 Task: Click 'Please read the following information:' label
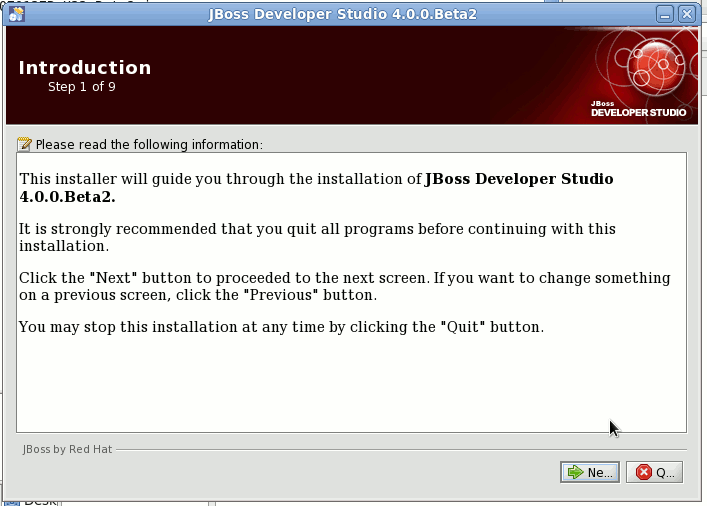pyautogui.click(x=149, y=144)
